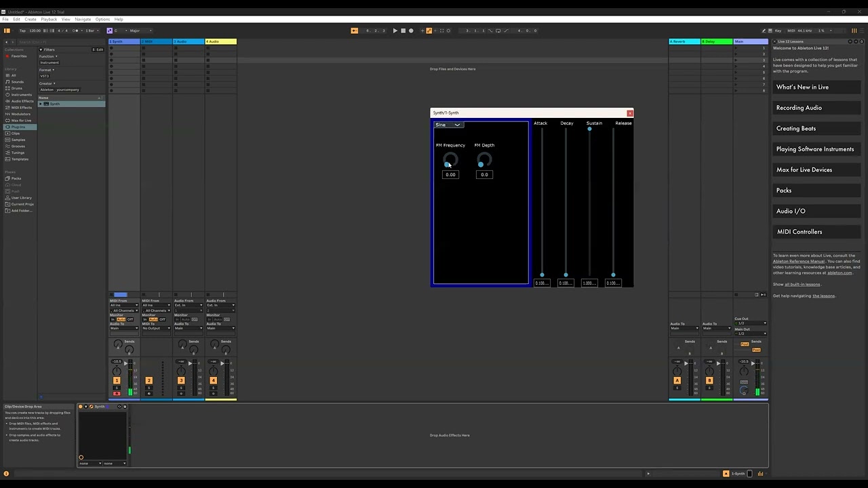
Task: Set track 2 Monitor to Off
Action: click(163, 320)
